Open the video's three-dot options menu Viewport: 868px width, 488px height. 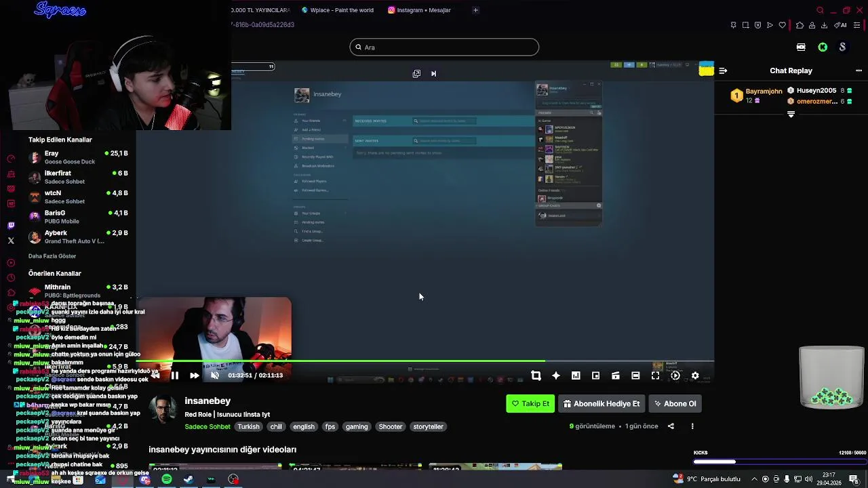point(692,426)
